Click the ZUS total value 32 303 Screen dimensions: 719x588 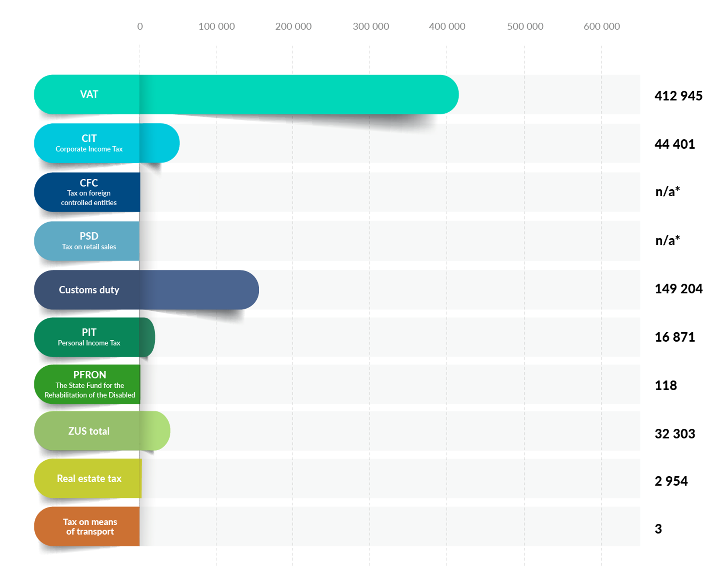coord(675,433)
